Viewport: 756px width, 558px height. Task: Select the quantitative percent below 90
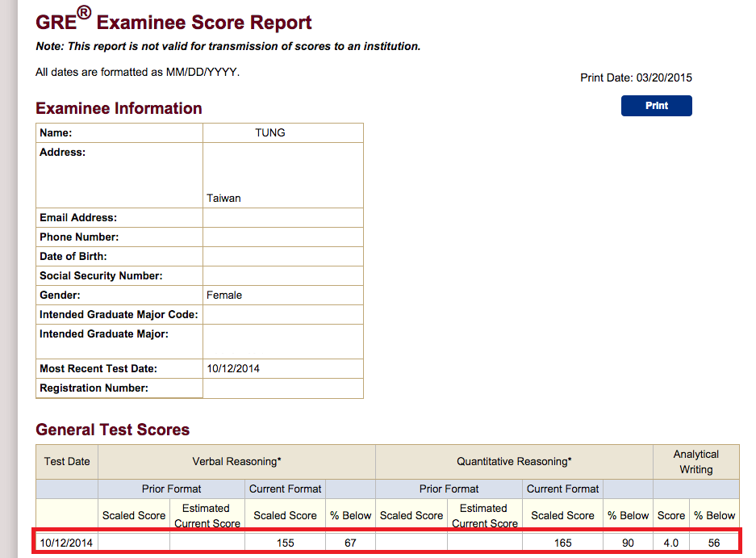[628, 543]
